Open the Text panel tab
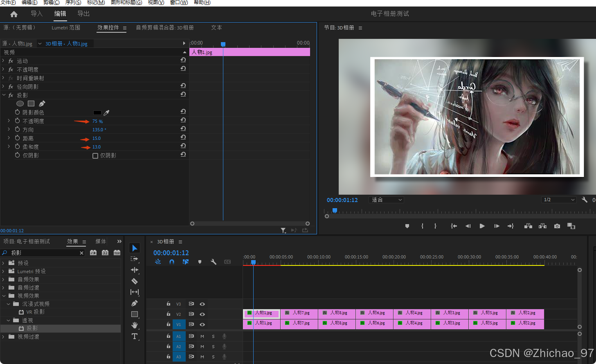 [216, 28]
